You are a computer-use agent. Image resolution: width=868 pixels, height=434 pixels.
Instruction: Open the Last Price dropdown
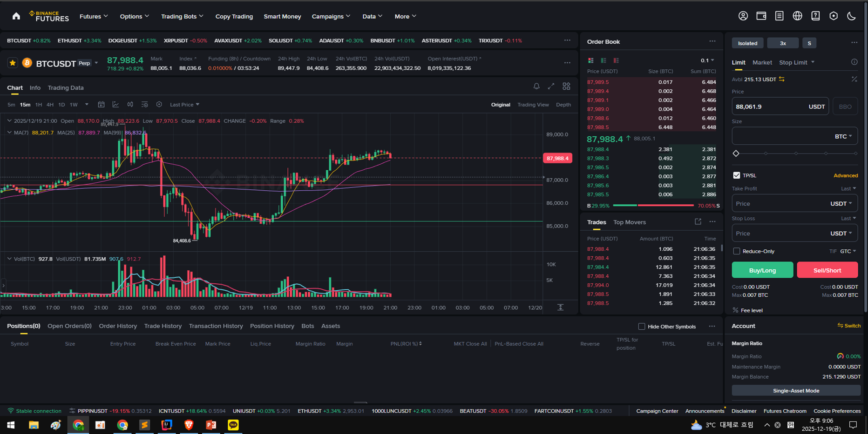coord(184,105)
